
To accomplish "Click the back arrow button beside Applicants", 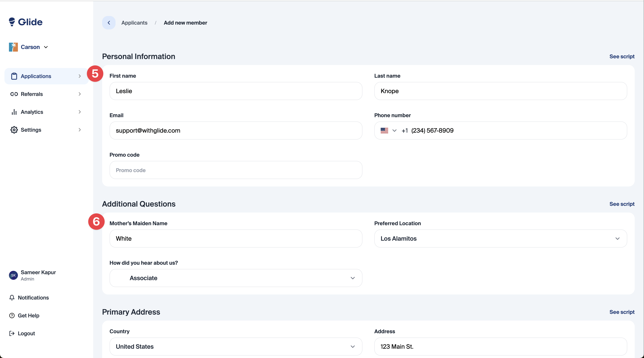I will (x=109, y=23).
